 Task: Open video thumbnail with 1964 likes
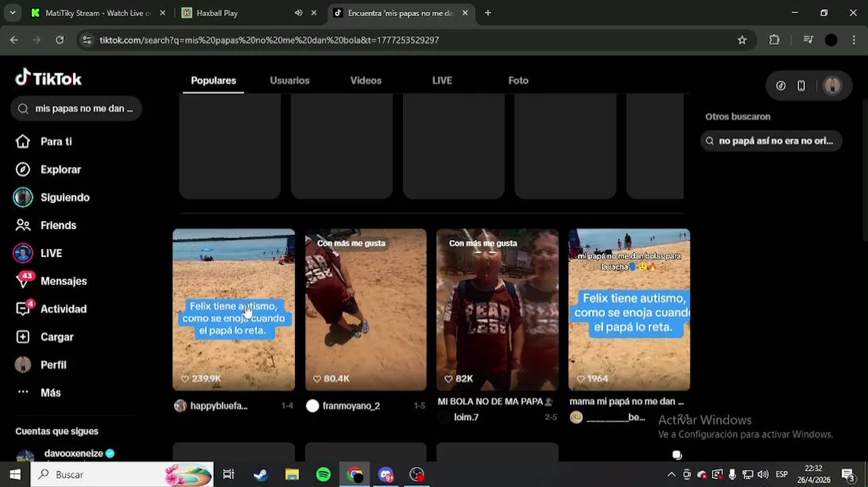(x=629, y=310)
